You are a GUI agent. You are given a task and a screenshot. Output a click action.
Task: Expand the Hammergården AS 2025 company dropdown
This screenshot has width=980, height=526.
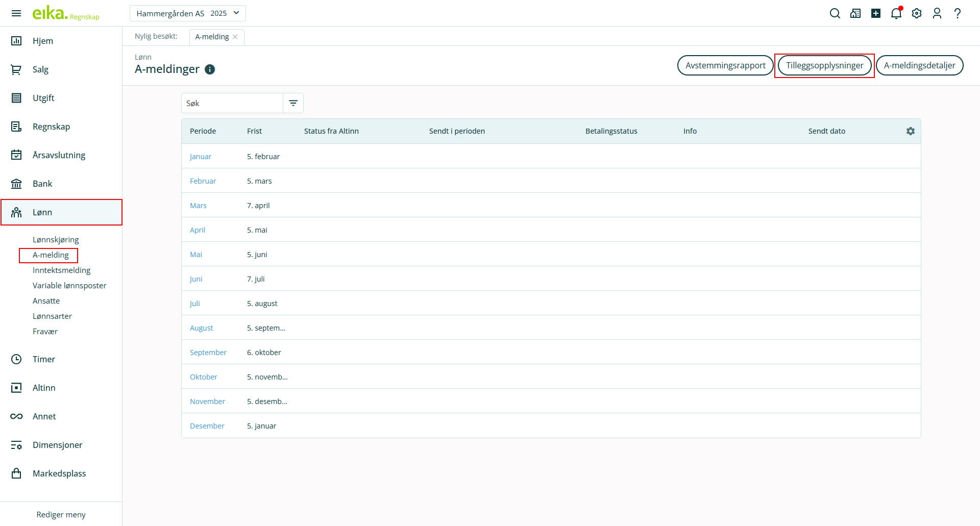(187, 13)
